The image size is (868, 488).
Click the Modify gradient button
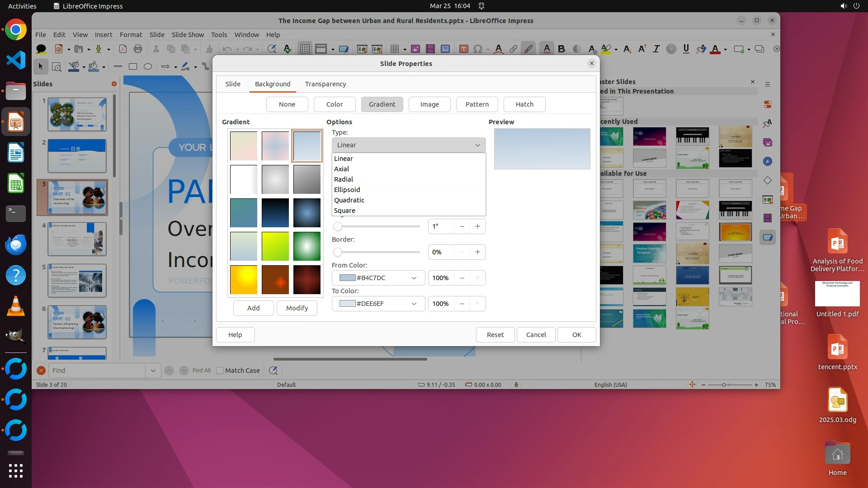[297, 308]
